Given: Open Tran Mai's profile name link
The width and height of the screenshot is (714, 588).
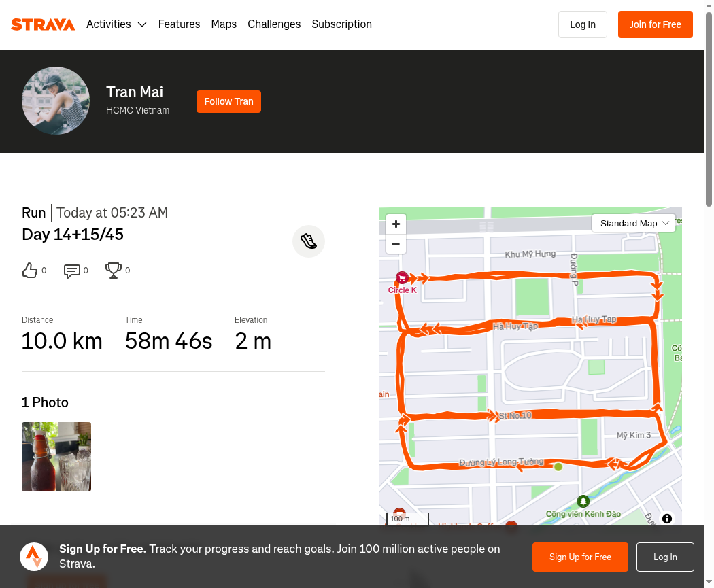Looking at the screenshot, I should click(x=135, y=92).
